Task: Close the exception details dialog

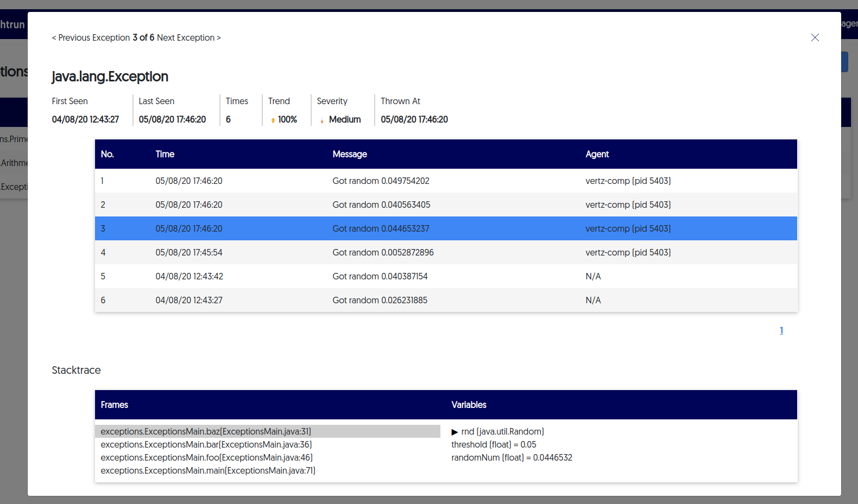Action: [x=815, y=37]
